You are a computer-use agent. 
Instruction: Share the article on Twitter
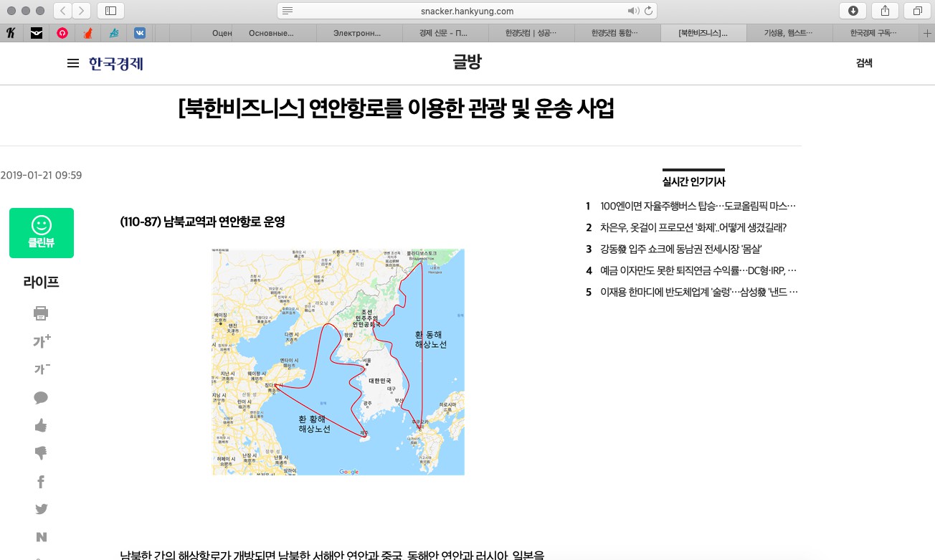pyautogui.click(x=41, y=509)
